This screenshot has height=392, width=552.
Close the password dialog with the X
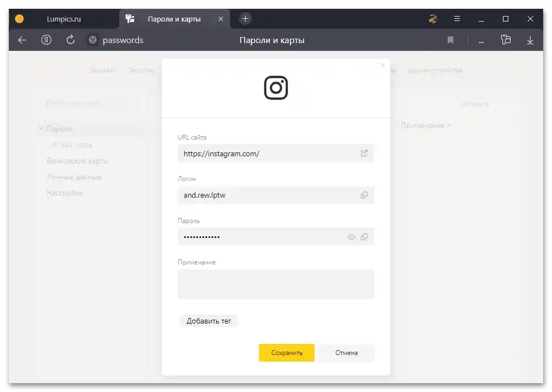[x=383, y=65]
